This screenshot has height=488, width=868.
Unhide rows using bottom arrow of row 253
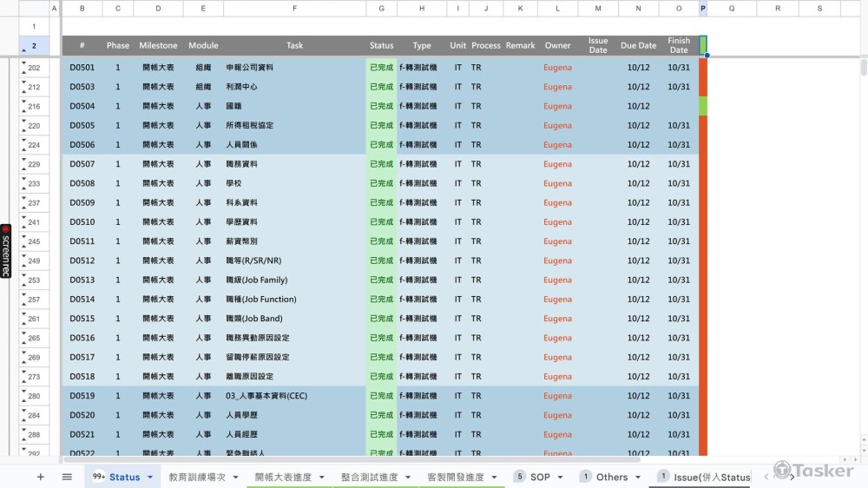tap(23, 286)
